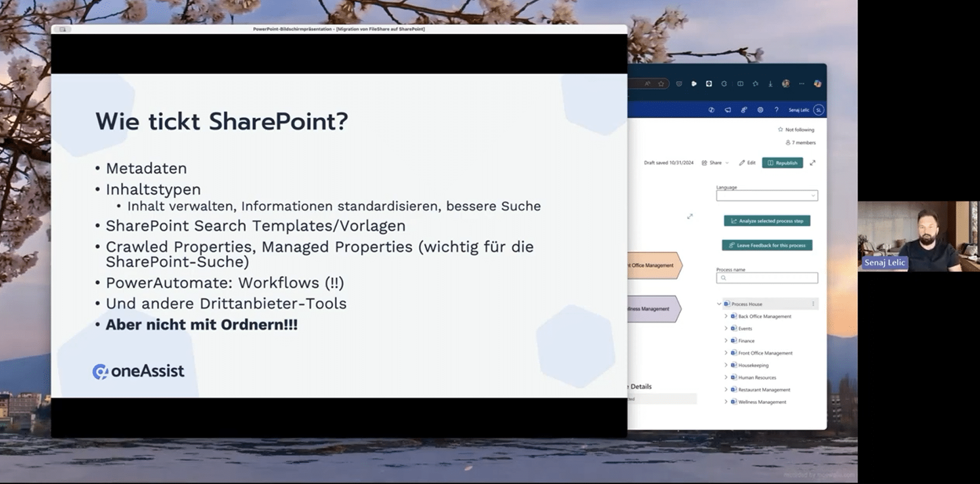Screen dimensions: 980x484
Task: Click the browser split screen icon
Action: (740, 84)
